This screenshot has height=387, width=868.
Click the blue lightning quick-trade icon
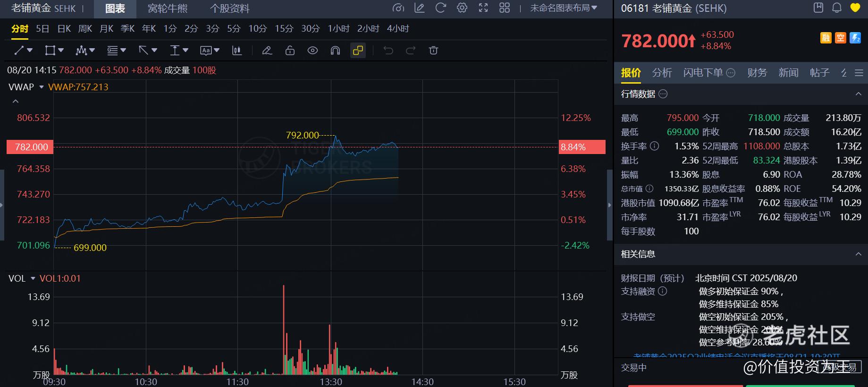click(855, 38)
